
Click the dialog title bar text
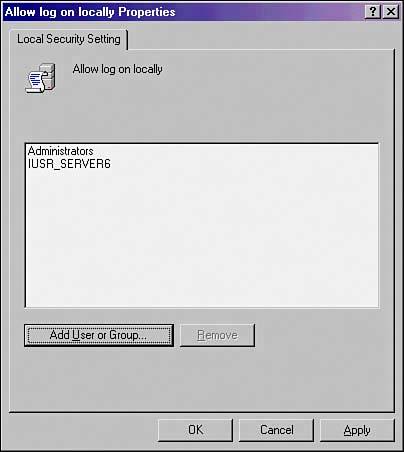(x=90, y=12)
